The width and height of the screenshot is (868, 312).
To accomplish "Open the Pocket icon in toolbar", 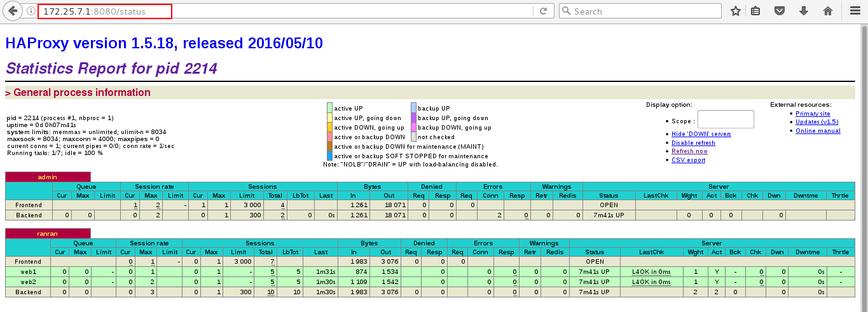I will tap(780, 11).
